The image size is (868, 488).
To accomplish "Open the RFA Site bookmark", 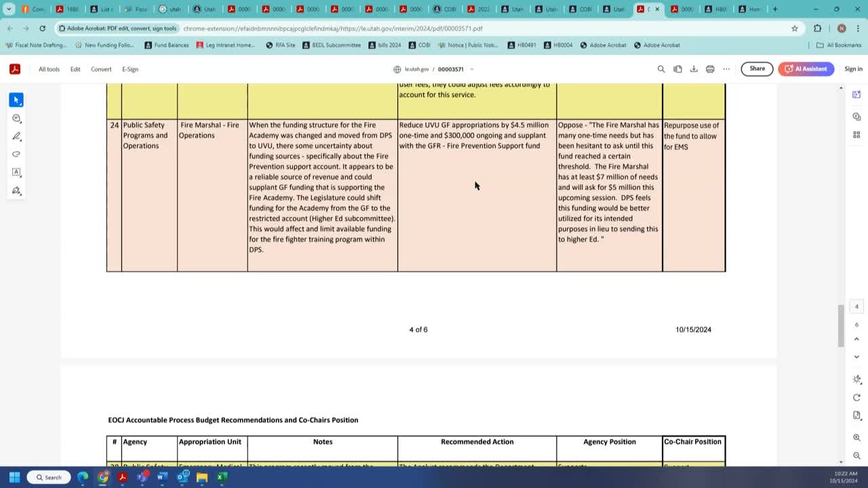I will [280, 45].
